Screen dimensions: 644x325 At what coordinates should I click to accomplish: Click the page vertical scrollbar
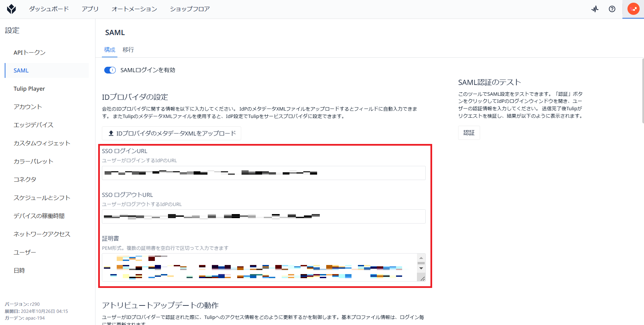(x=643, y=91)
